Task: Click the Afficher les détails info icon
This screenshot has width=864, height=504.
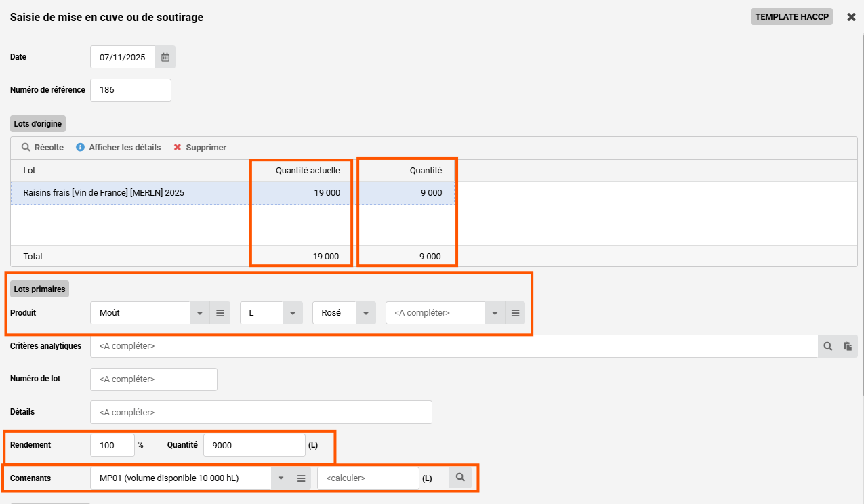Action: coord(80,147)
